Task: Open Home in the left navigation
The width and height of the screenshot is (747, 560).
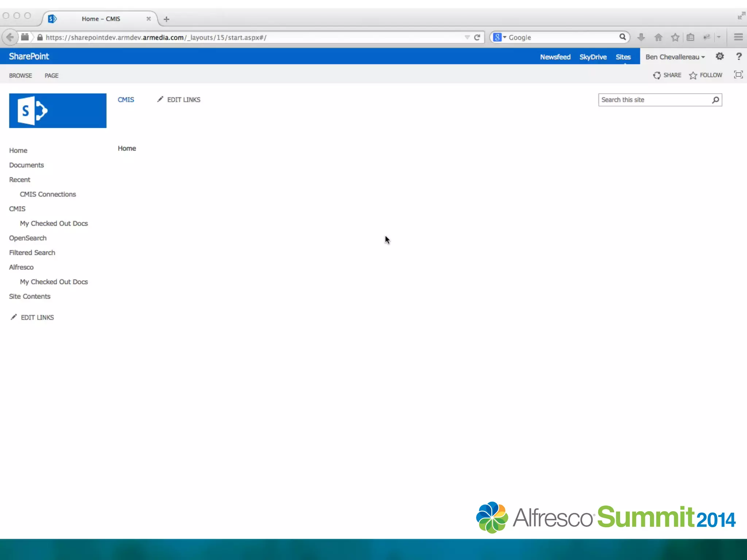Action: point(18,150)
